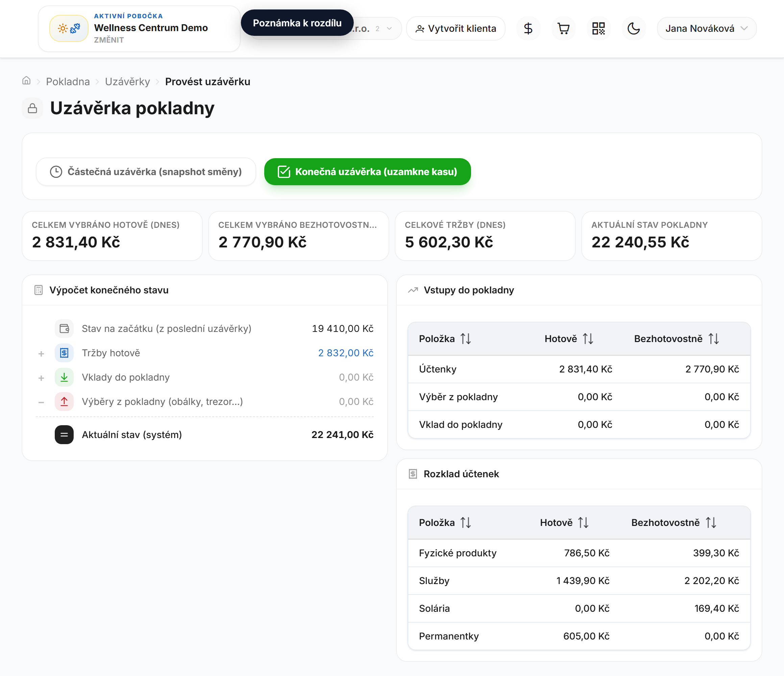Viewport: 784px width, 676px height.
Task: Click the green Vklady do pokladny icon
Action: [x=64, y=377]
